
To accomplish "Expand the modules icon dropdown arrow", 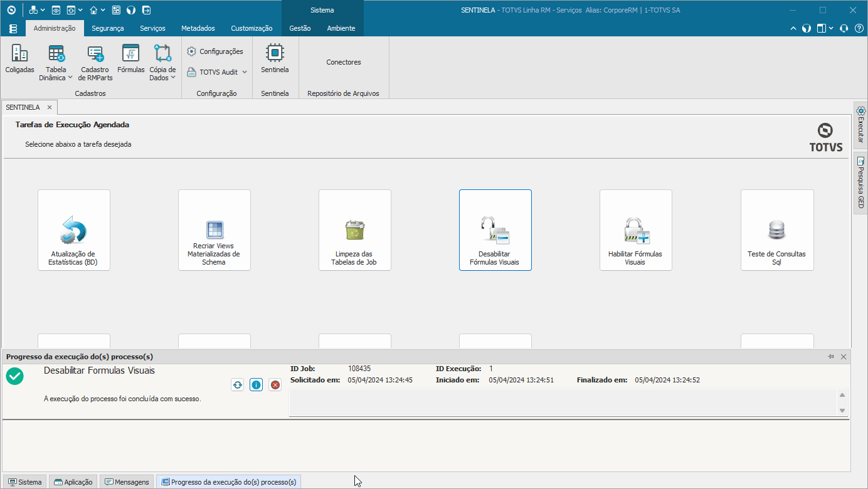I will [43, 10].
